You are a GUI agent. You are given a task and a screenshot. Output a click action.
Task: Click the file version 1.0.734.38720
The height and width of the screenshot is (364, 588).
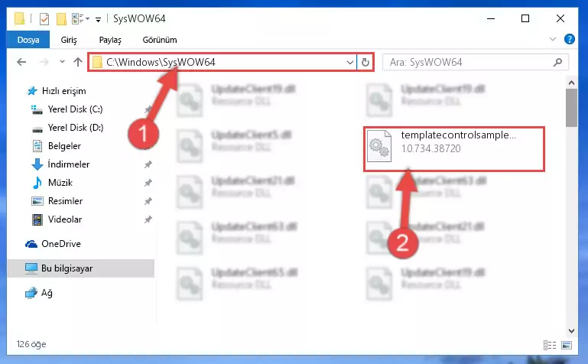431,148
